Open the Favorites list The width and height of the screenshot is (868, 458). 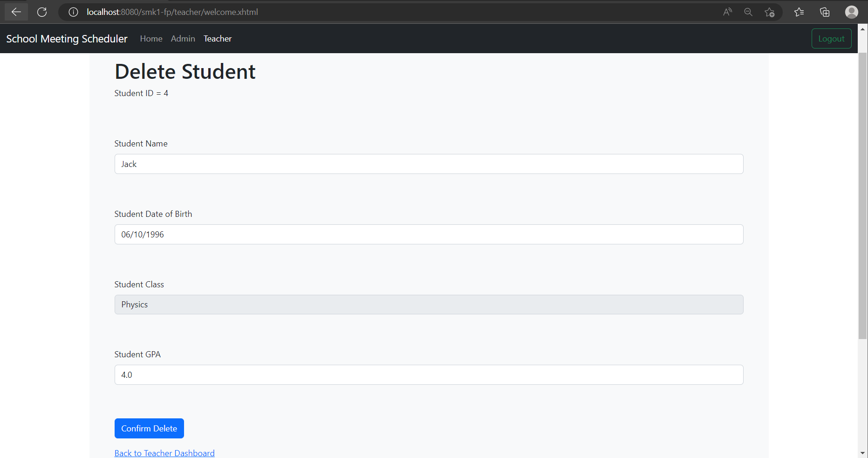coord(799,12)
